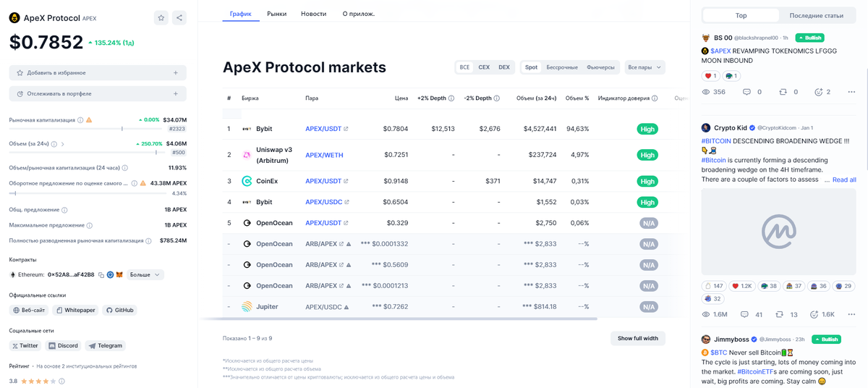Click plus on Добавить в избранное
The height and width of the screenshot is (388, 868).
coord(176,73)
